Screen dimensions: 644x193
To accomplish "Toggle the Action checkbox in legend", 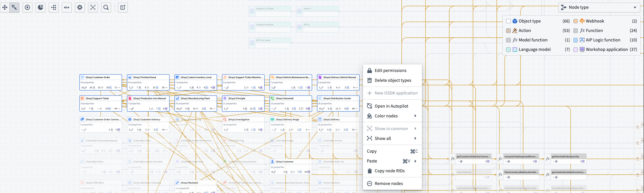I will [x=509, y=31].
